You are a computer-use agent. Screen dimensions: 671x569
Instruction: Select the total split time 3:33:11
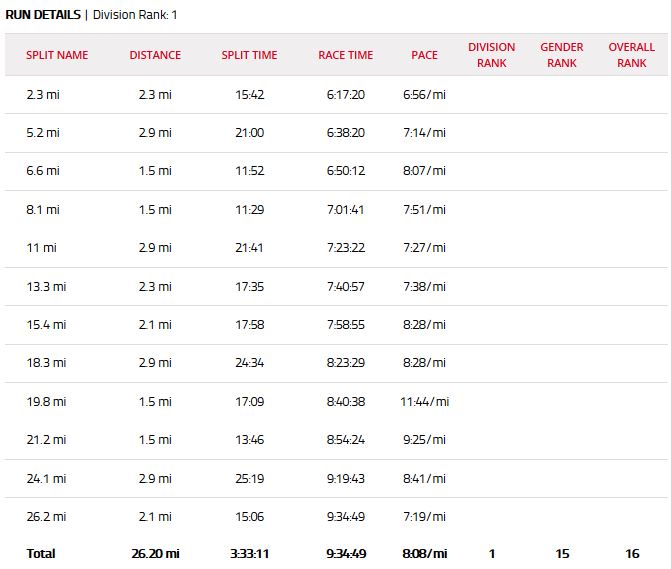click(249, 553)
